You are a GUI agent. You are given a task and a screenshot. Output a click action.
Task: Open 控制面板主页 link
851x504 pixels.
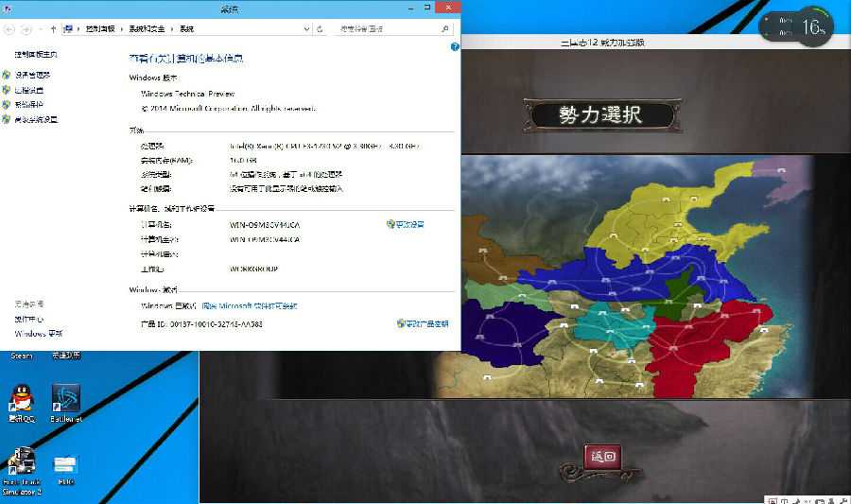[36, 54]
